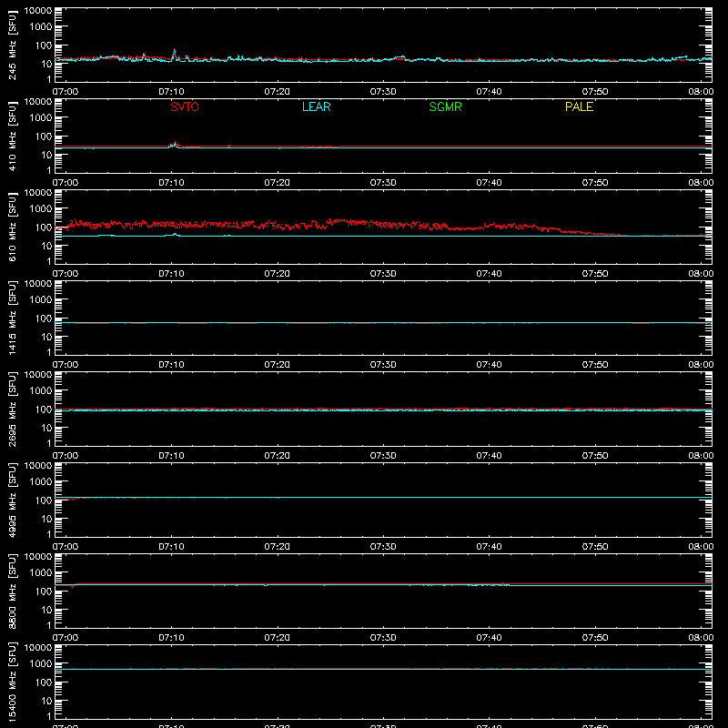Image resolution: width=728 pixels, height=728 pixels.
Task: Click the 100 y-tick of the 2695 MHz panel
Action: pos(44,409)
